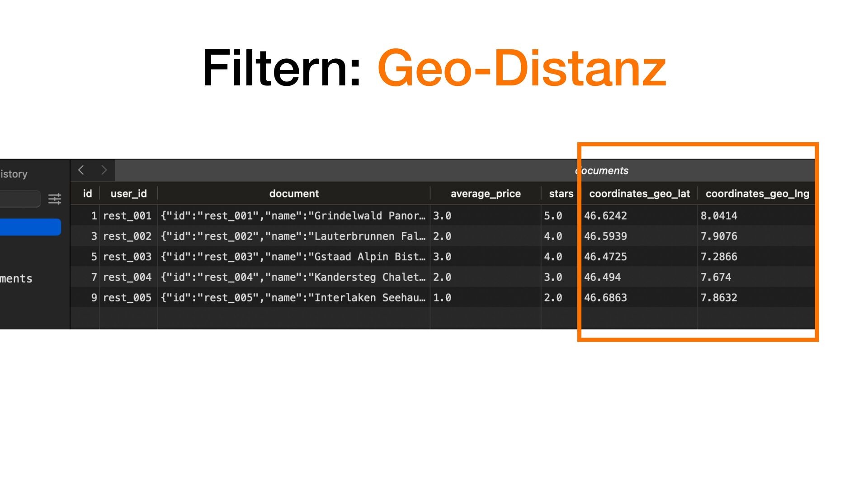Sort by the id column header
This screenshot has width=868, height=488.
[x=87, y=194]
